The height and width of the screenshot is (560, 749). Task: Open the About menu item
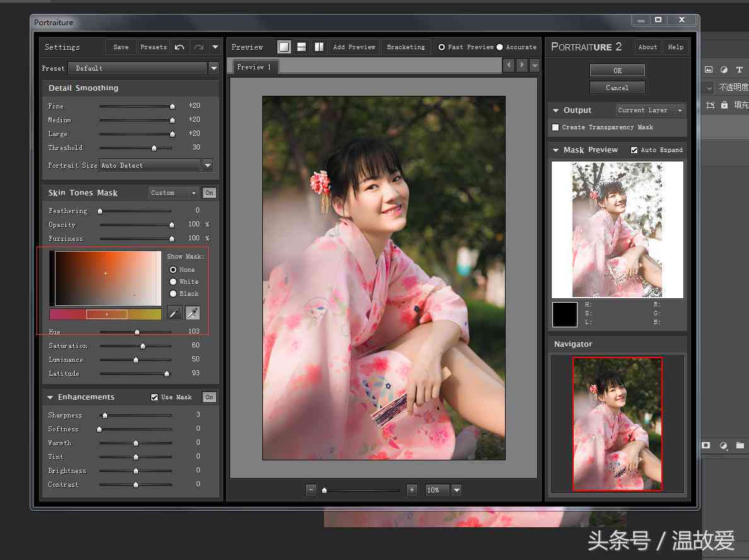pos(647,47)
